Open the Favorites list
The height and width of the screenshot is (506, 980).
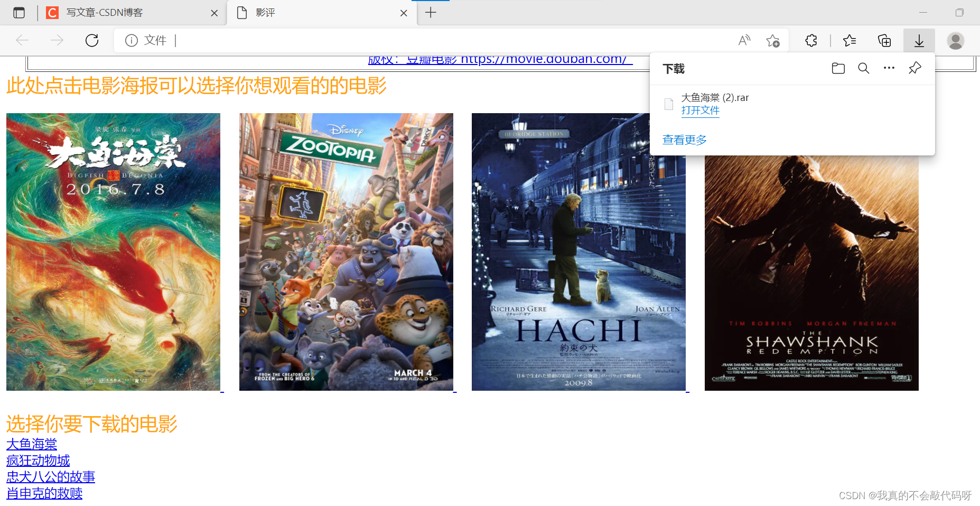(x=850, y=40)
